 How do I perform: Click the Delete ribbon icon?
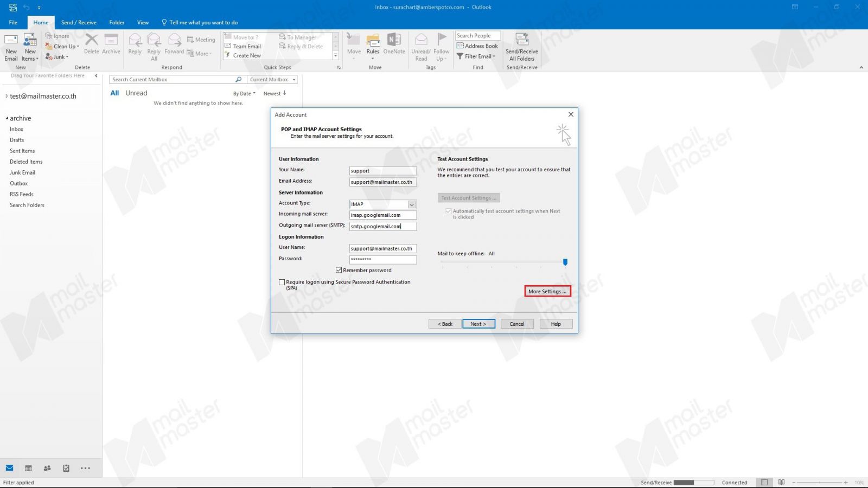pos(92,44)
